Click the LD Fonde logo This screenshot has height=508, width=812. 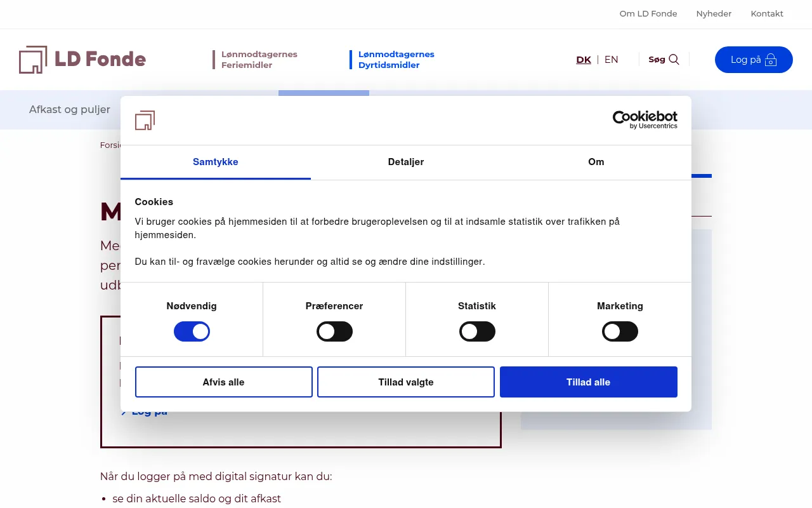pos(82,60)
